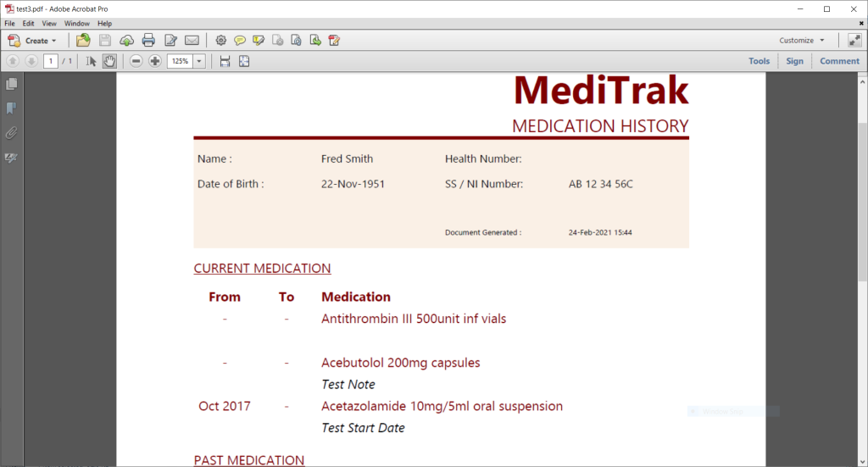Image resolution: width=868 pixels, height=467 pixels.
Task: Click Acetazolamide 10mg/5ml oral suspension text
Action: [442, 406]
